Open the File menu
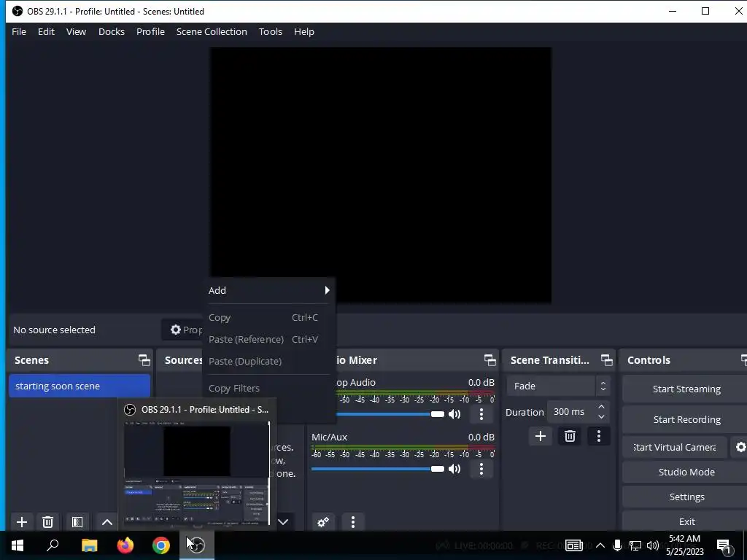747x560 pixels. (x=19, y=31)
